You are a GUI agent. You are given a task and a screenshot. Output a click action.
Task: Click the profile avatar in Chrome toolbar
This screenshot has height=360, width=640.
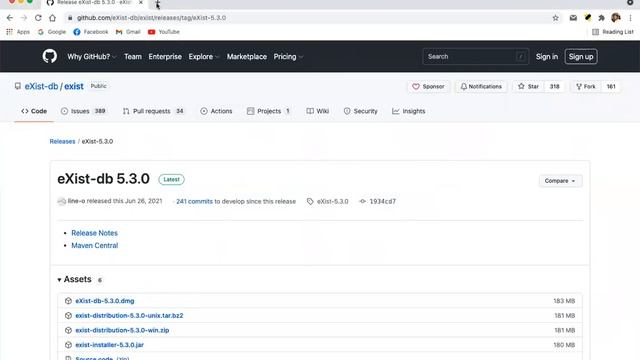click(616, 18)
